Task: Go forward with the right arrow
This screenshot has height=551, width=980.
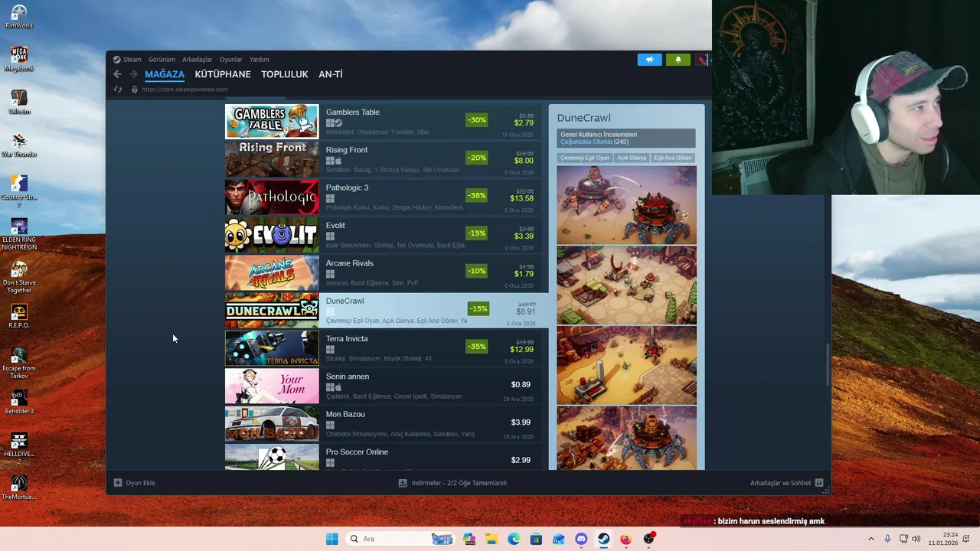Action: click(x=133, y=74)
